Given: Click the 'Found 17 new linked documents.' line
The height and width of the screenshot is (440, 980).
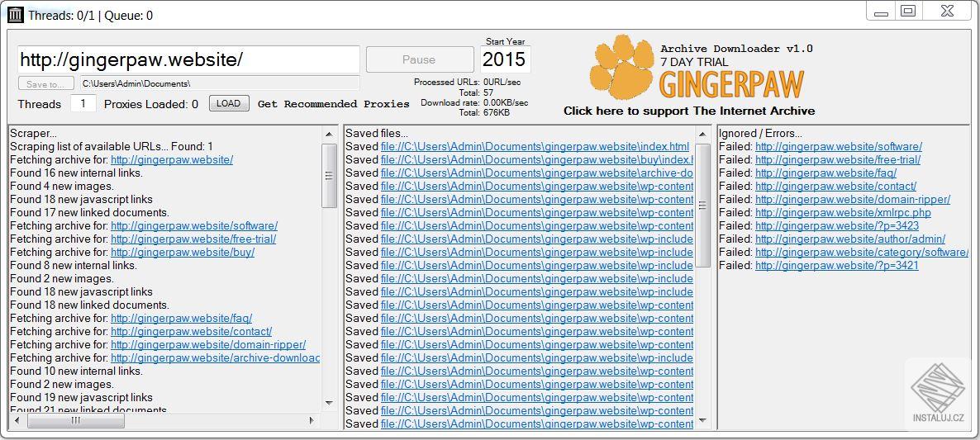Looking at the screenshot, I should (89, 213).
